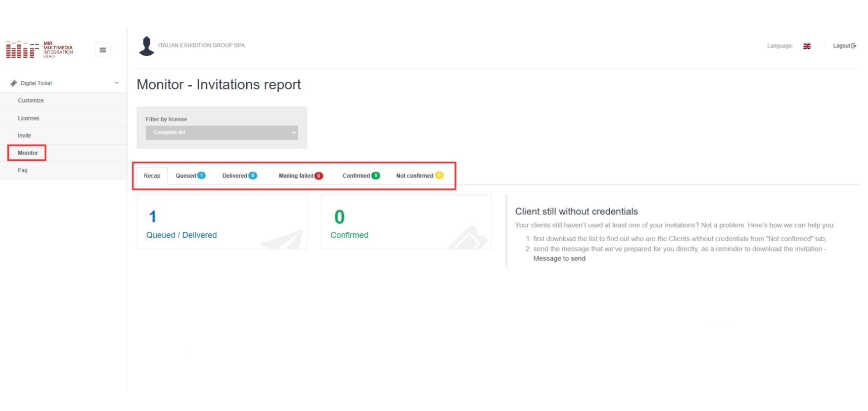Click the Message to send link
868x411 pixels.
click(559, 258)
